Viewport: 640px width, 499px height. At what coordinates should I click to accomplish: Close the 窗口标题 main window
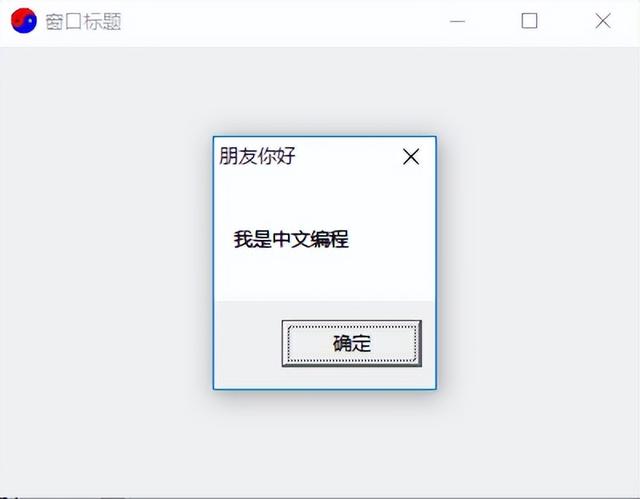603,21
